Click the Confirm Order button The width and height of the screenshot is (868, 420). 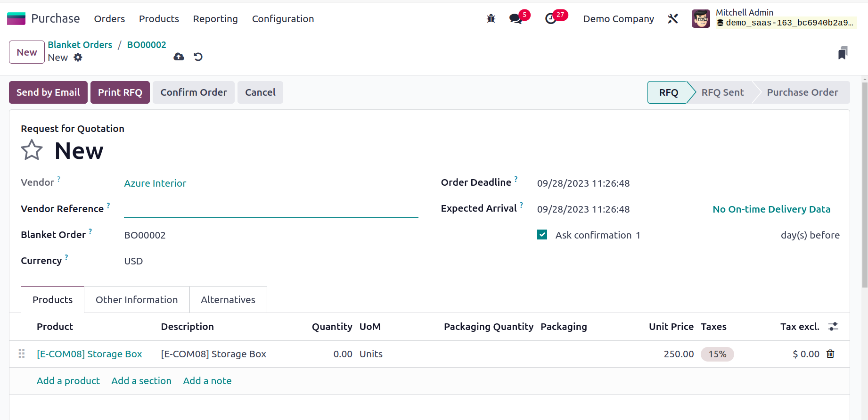click(194, 92)
